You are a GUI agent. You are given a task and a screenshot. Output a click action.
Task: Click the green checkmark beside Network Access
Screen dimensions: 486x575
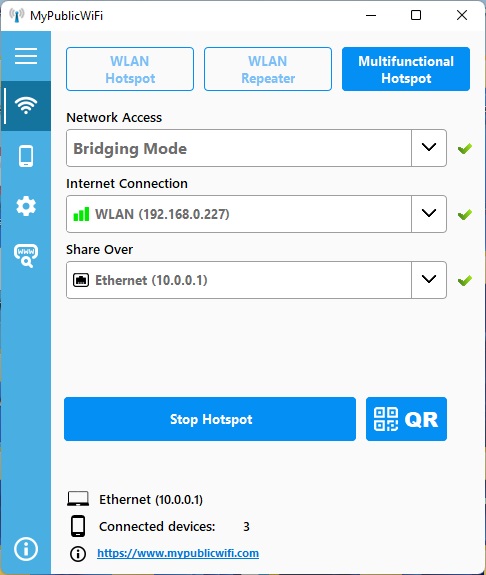[x=465, y=149]
